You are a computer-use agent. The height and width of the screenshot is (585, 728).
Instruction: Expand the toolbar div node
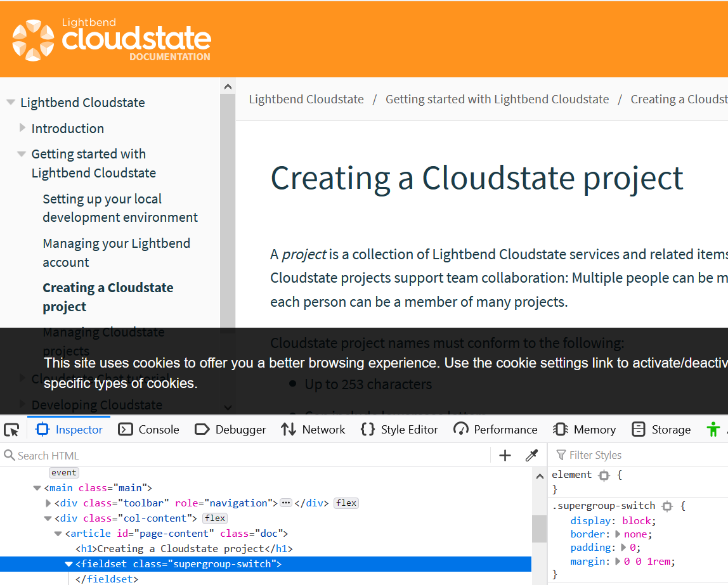click(x=48, y=503)
